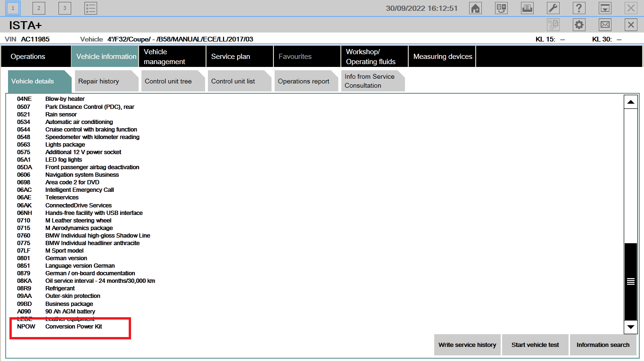Click the scrollbar down arrow
This screenshot has height=362, width=644.
[630, 326]
